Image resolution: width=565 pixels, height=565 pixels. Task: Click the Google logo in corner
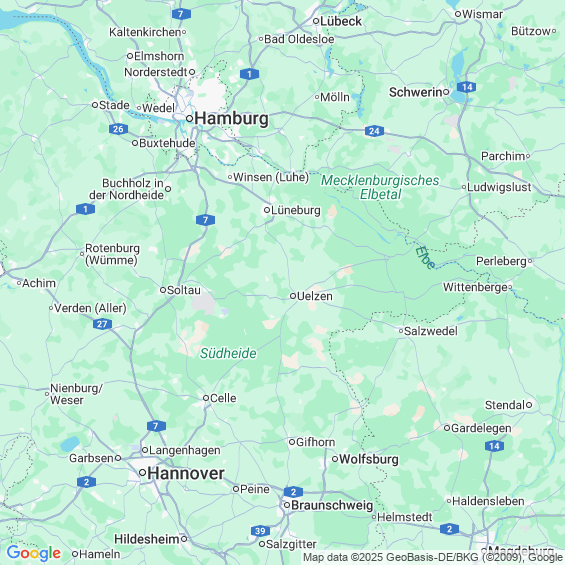pos(34,553)
